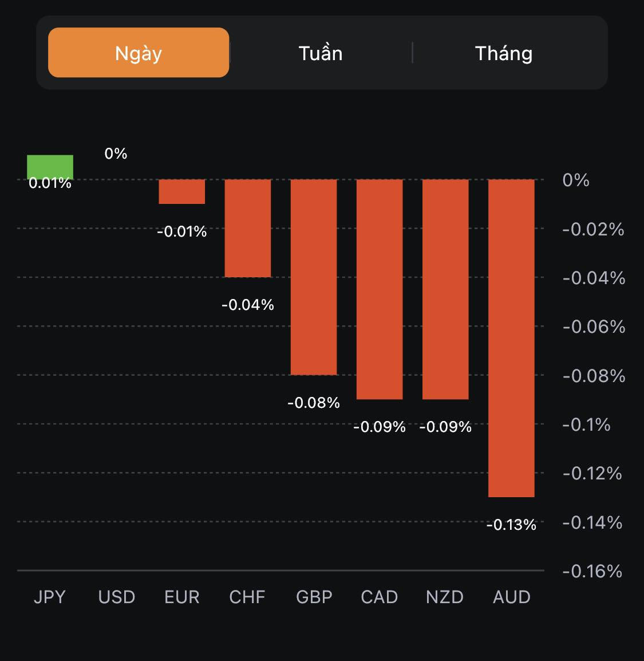Image resolution: width=644 pixels, height=661 pixels.
Task: Tap the NZD bar
Action: coord(445,289)
